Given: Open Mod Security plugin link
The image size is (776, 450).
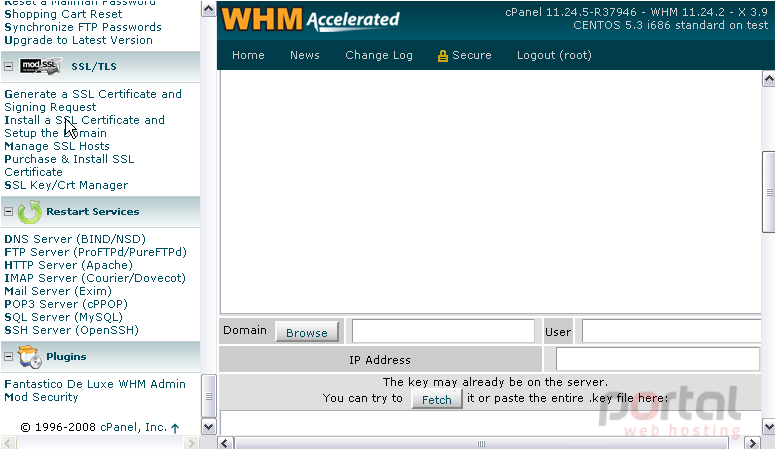Looking at the screenshot, I should (41, 397).
